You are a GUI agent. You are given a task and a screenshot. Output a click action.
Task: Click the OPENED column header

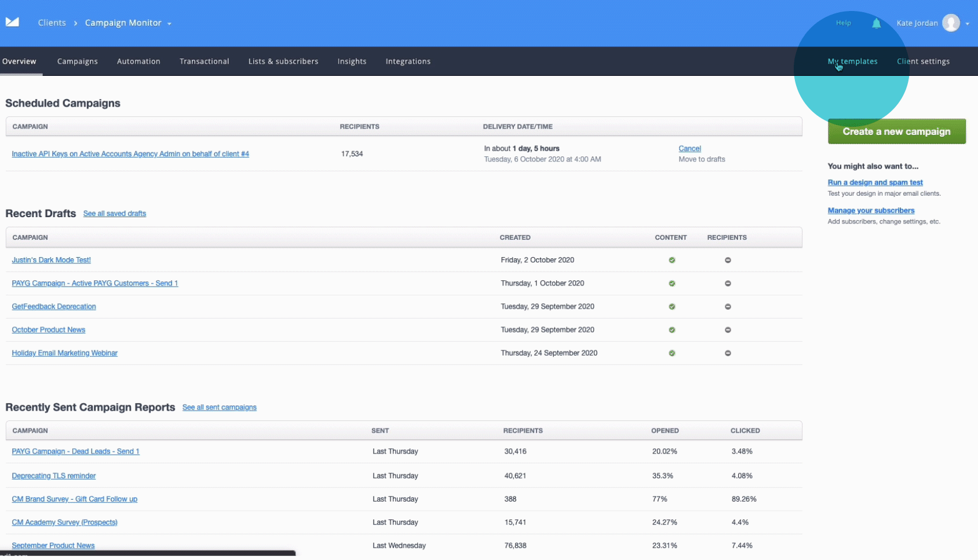click(x=665, y=431)
